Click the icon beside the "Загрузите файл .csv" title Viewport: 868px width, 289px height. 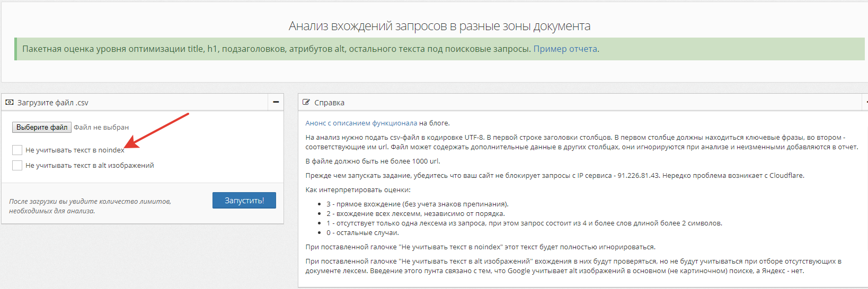tap(10, 102)
